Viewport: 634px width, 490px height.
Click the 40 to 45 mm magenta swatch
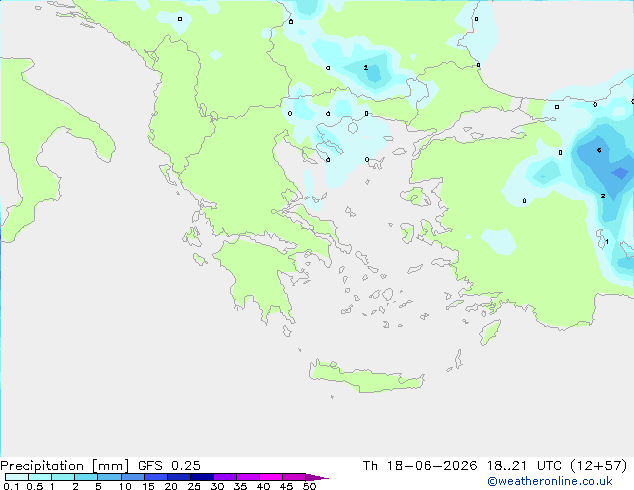click(x=271, y=477)
